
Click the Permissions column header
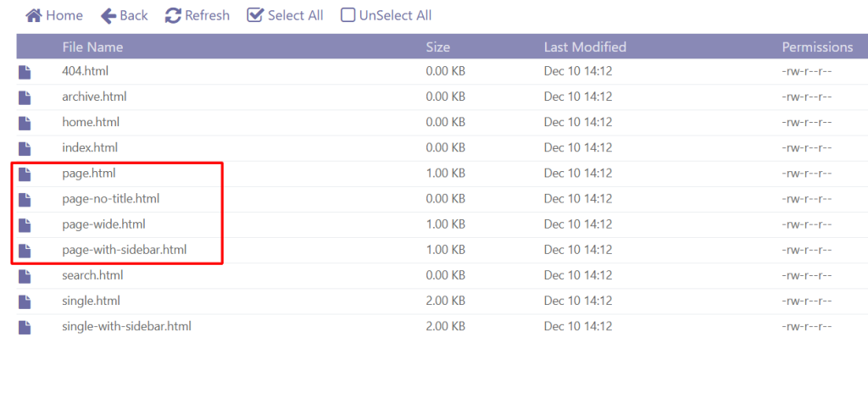coord(817,47)
